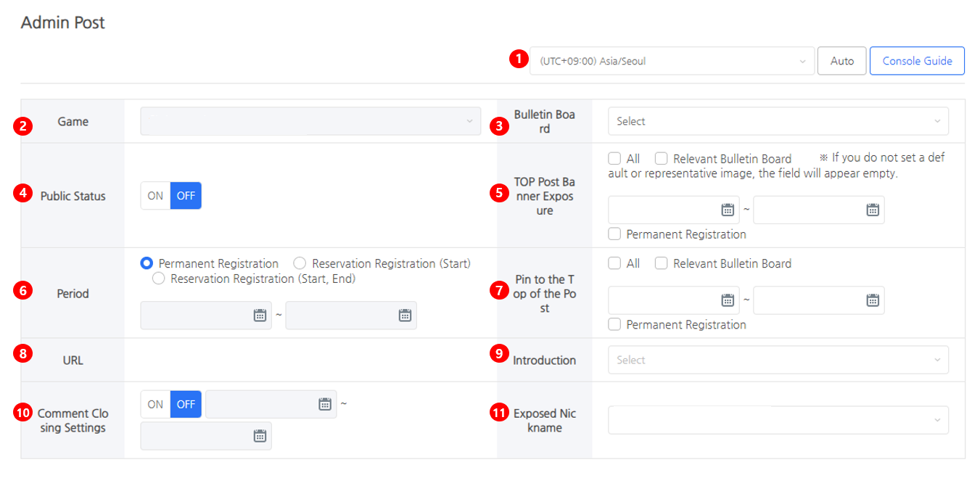Open calendar for TOP Post Banner start date
Viewport: 980px width, 486px height.
click(728, 210)
